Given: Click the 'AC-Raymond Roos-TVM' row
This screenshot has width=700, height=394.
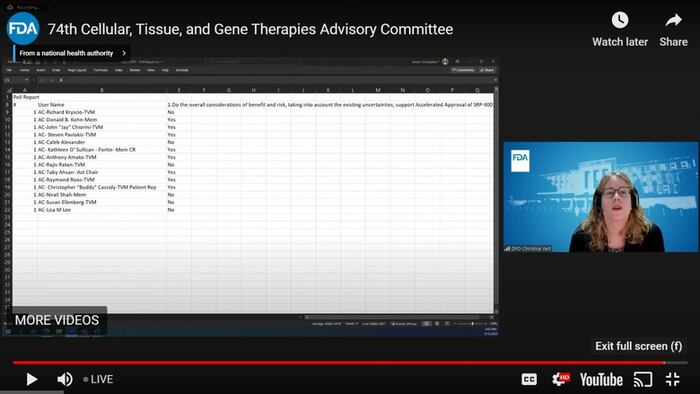Looking at the screenshot, I should [x=66, y=179].
